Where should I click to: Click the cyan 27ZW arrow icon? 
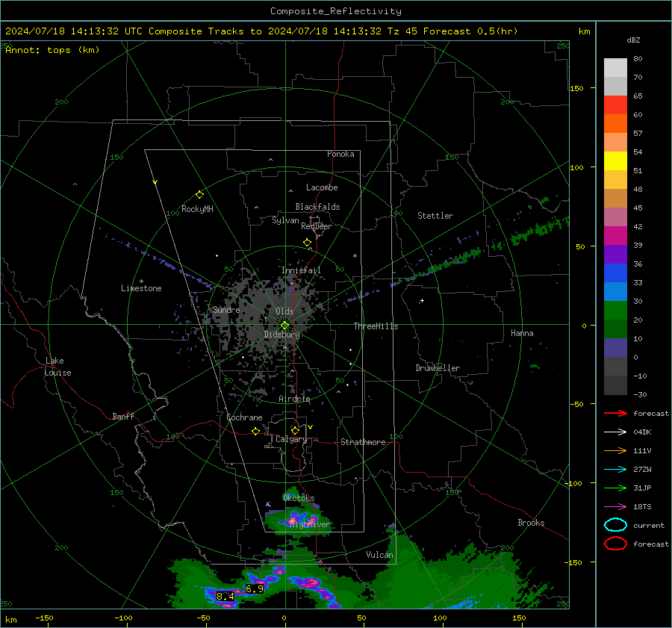[615, 470]
